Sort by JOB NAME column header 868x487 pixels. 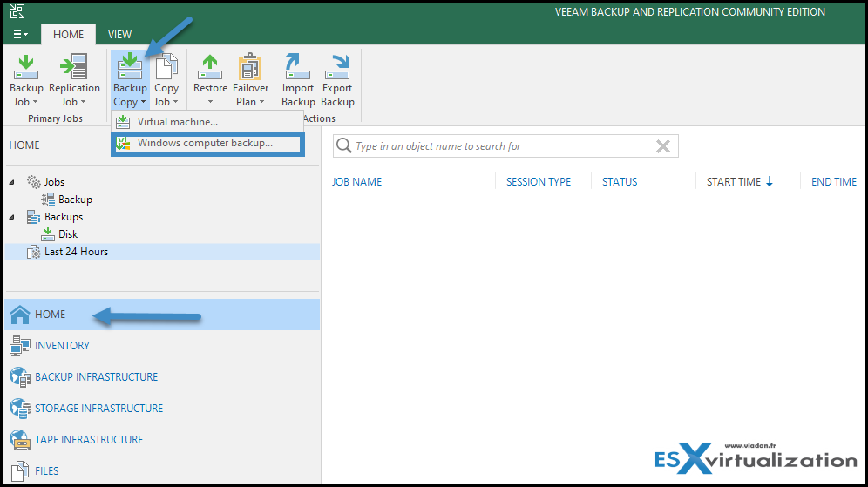(357, 182)
